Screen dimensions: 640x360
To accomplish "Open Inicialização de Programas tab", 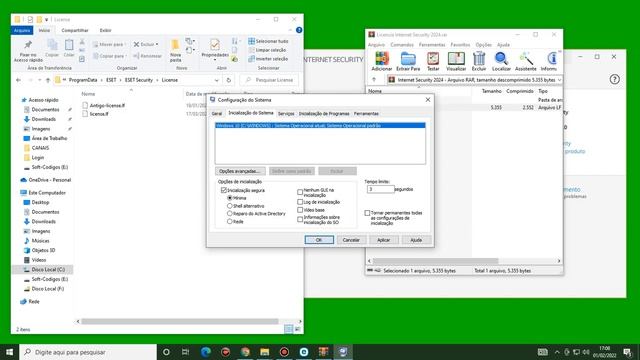I will click(x=324, y=113).
